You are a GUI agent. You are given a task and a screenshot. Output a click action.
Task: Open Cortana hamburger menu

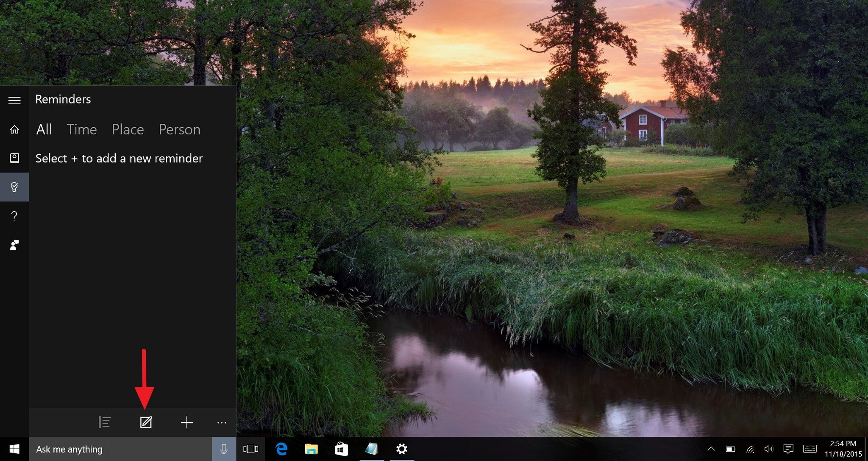(x=14, y=100)
